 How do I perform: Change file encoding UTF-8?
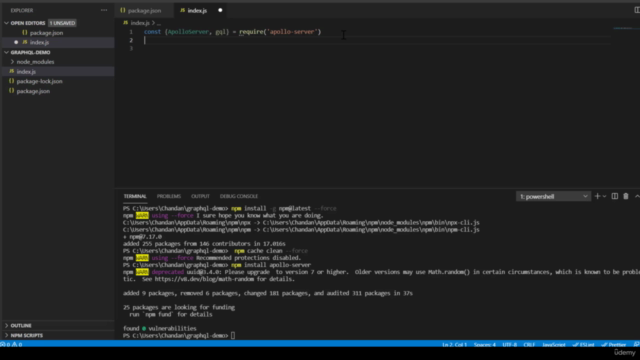[x=509, y=345]
